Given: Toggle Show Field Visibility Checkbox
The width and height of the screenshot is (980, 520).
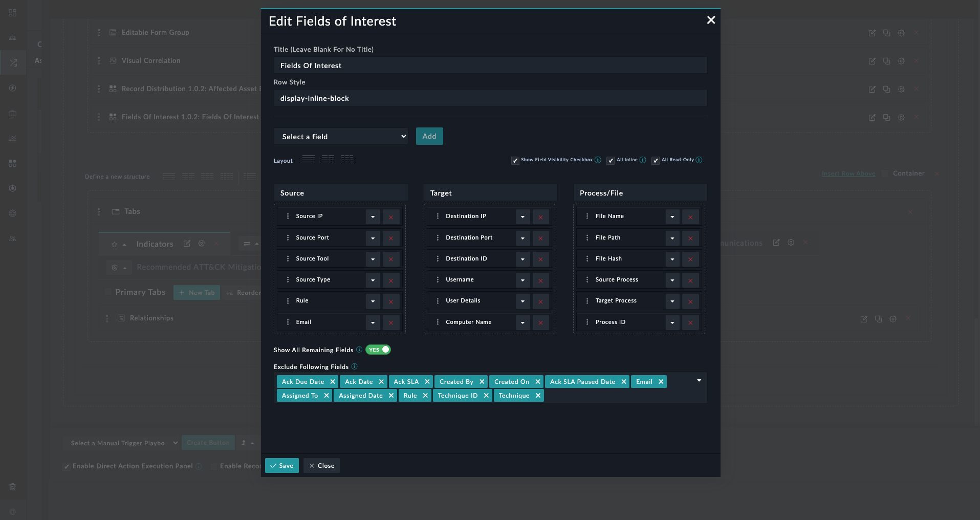Looking at the screenshot, I should 515,161.
